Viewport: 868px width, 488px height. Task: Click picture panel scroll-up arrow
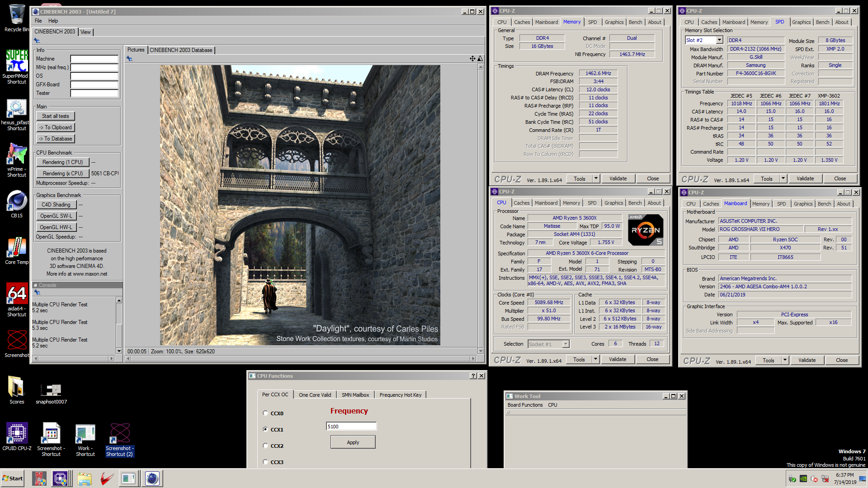481,67
